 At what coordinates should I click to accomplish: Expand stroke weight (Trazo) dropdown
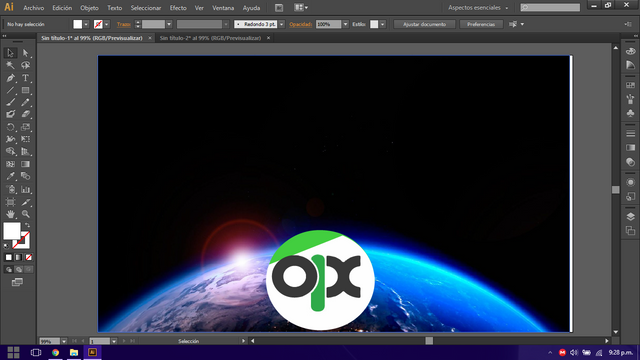click(169, 24)
